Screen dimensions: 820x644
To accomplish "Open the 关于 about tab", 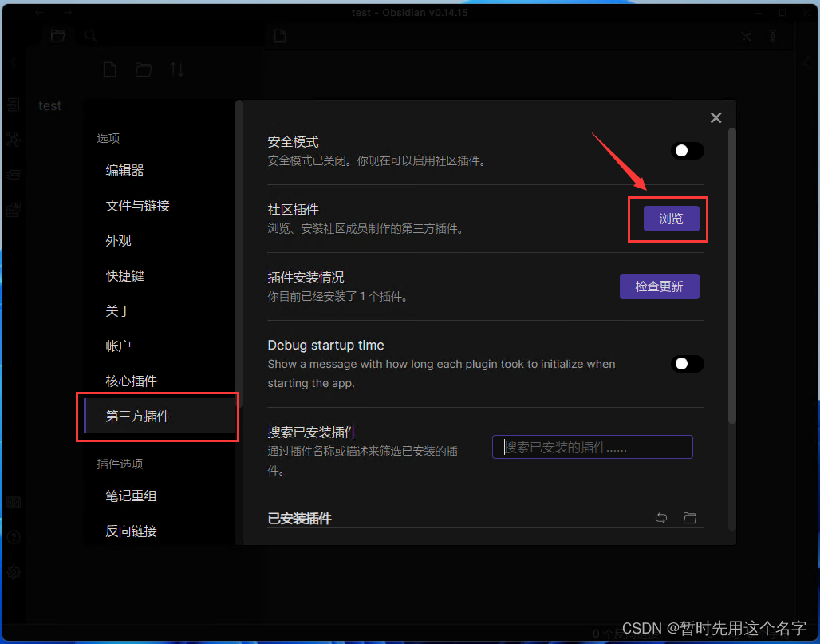I will pos(160,310).
